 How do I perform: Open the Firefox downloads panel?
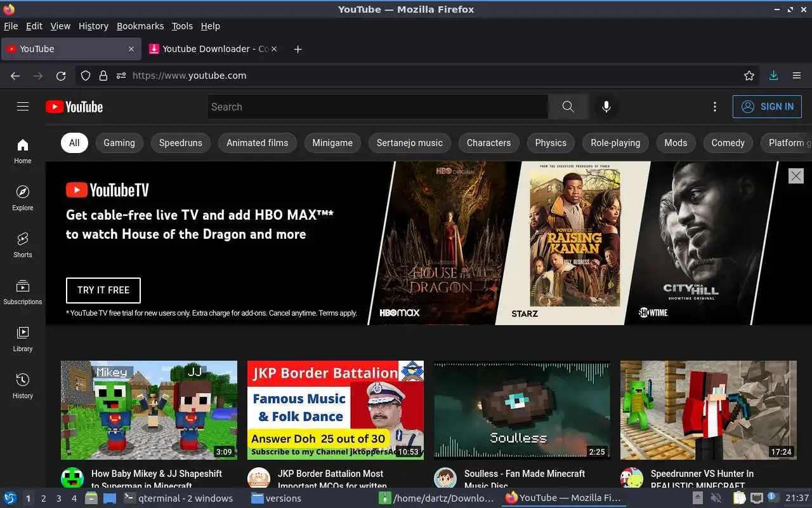773,76
